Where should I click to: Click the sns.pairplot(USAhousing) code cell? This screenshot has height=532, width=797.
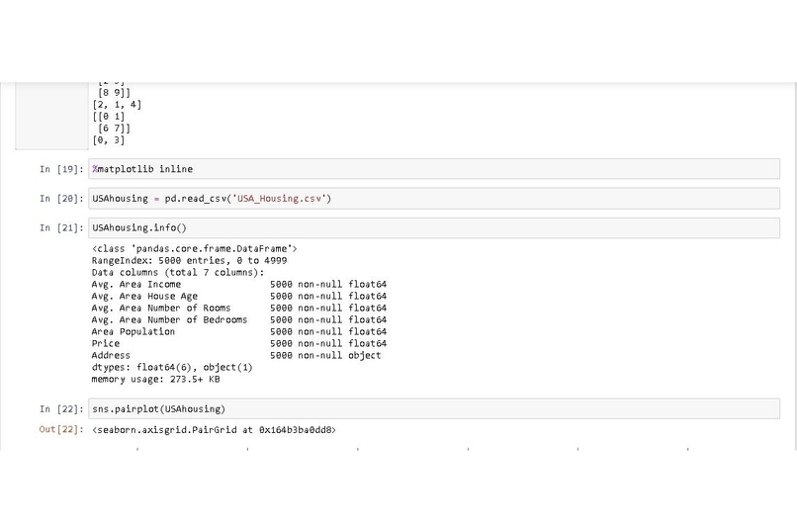point(434,408)
